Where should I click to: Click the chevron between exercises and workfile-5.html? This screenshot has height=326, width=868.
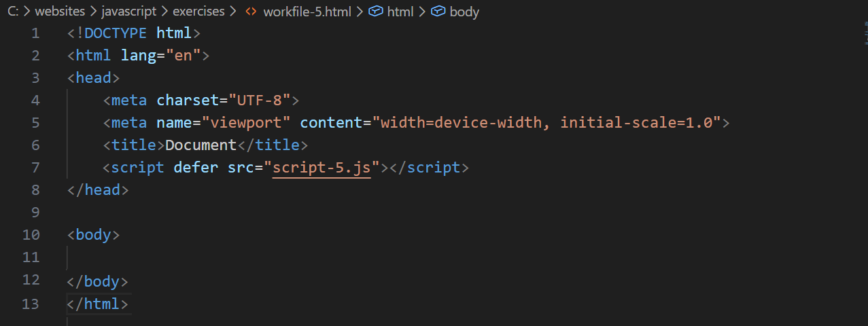pyautogui.click(x=233, y=12)
